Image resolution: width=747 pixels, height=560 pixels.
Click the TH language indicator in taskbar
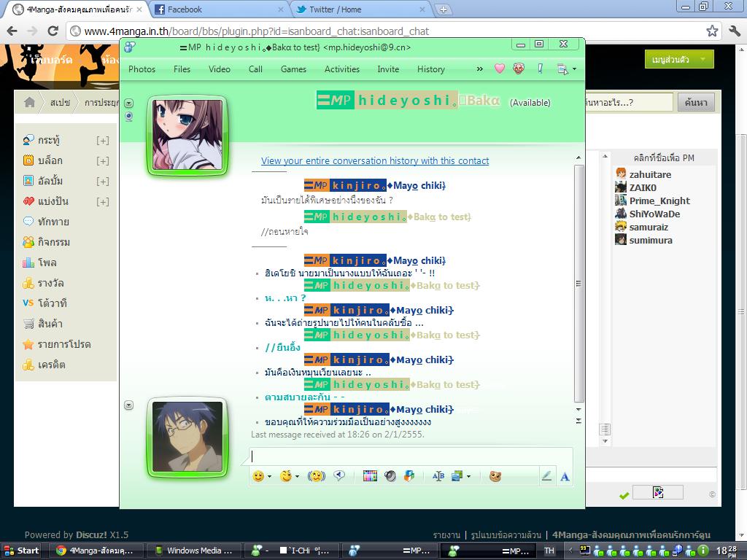tap(549, 551)
